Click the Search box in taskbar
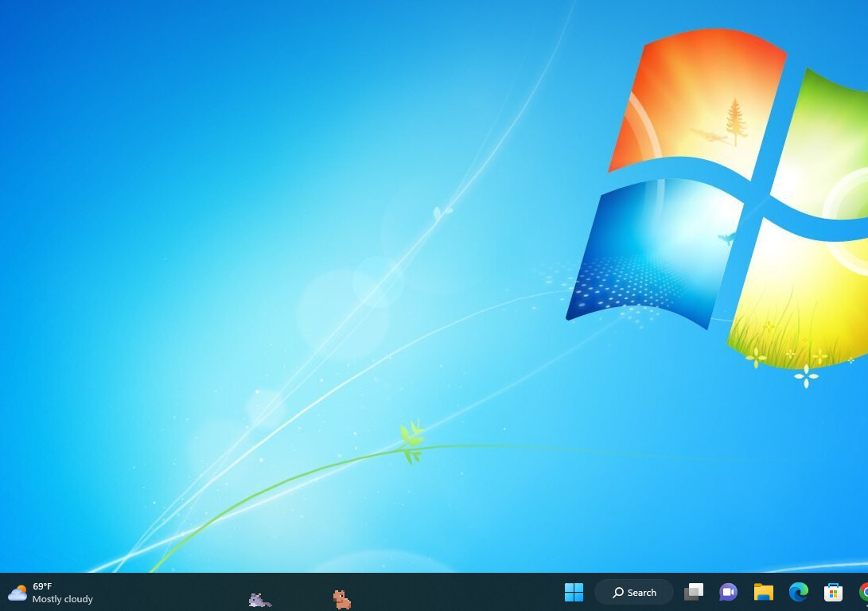This screenshot has width=868, height=611. (634, 592)
